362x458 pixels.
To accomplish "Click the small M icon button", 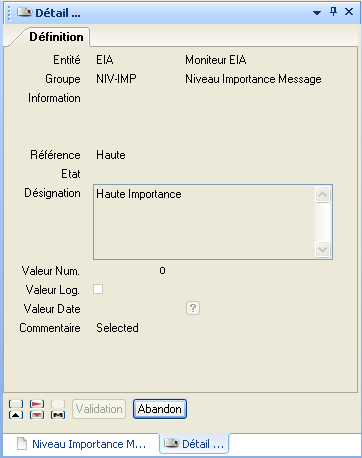I will coord(58,415).
